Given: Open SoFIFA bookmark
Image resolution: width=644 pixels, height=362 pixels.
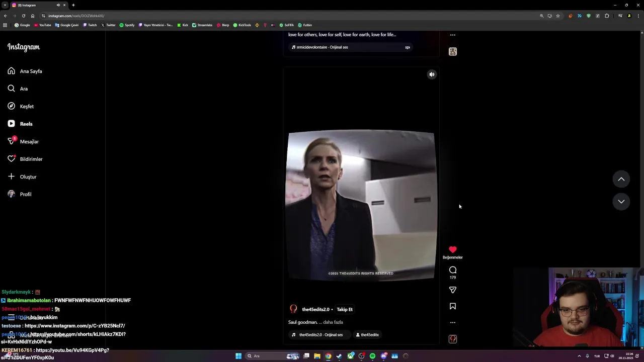Looking at the screenshot, I should point(286,25).
